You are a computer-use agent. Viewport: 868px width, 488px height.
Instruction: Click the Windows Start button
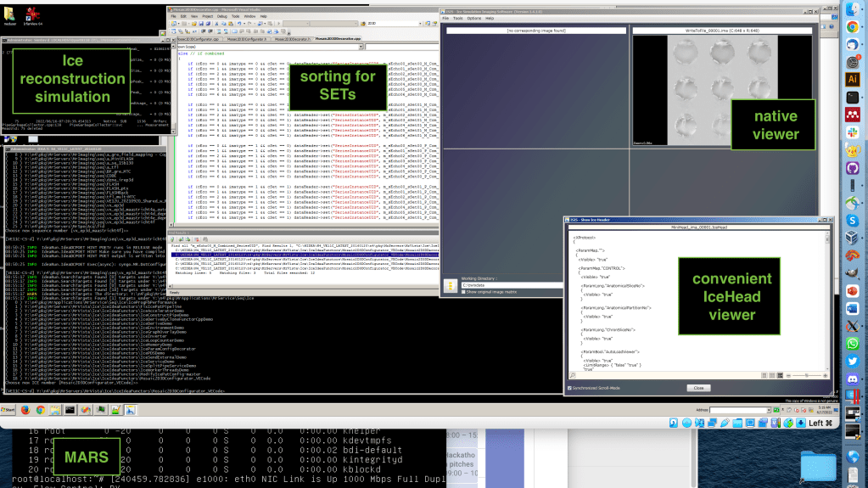pyautogui.click(x=9, y=409)
